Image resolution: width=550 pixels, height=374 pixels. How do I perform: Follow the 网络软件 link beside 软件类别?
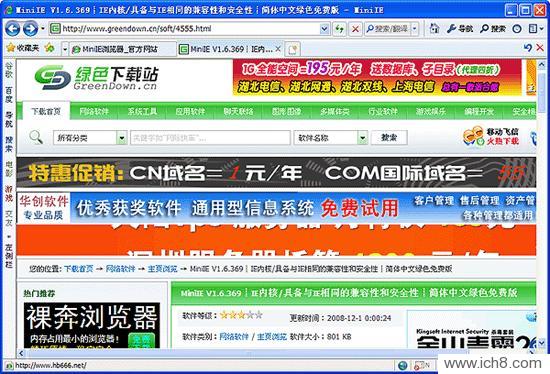234,337
